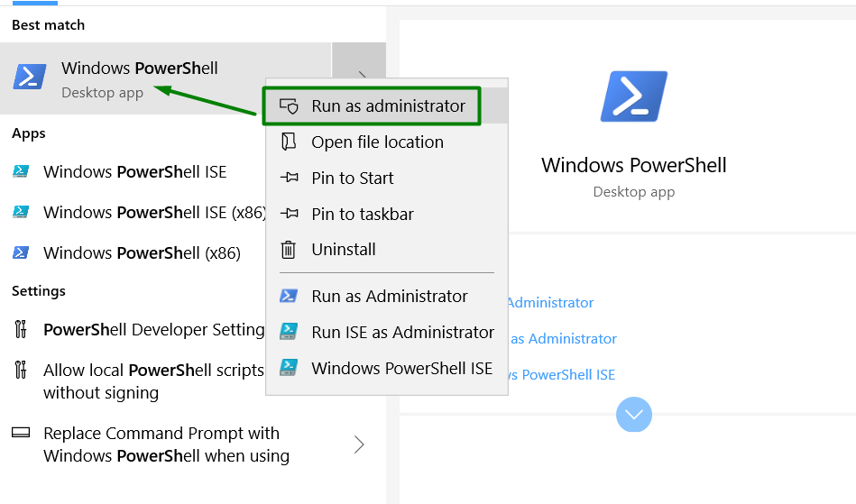Screen dimensions: 856x504
Task: Click the folder icon beside Open file location
Action: [x=289, y=142]
